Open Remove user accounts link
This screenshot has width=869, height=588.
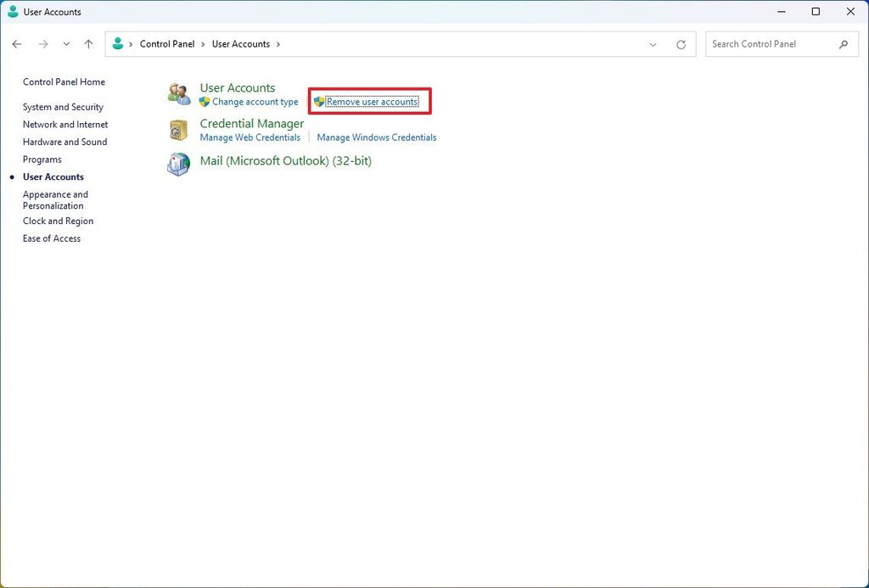click(x=373, y=101)
